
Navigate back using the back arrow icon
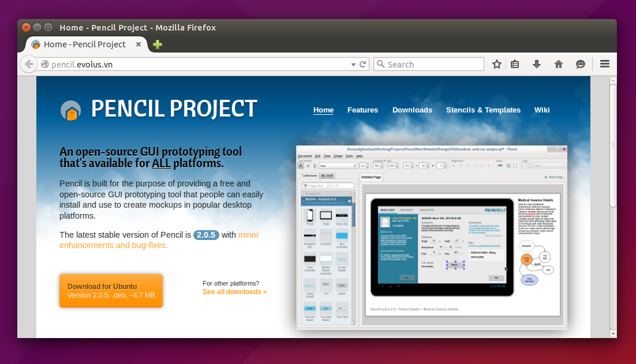(28, 64)
